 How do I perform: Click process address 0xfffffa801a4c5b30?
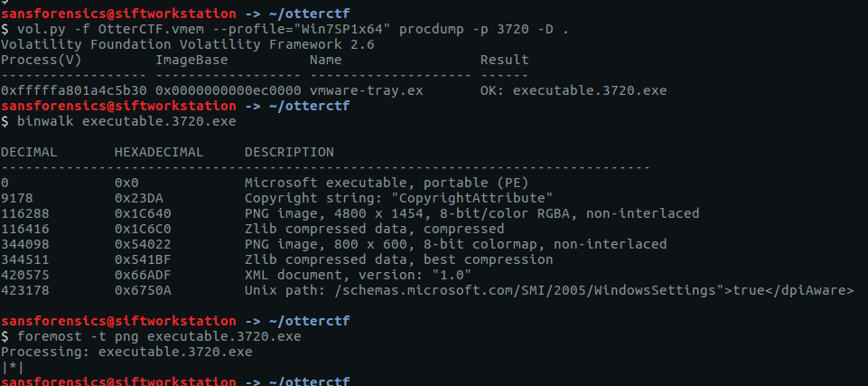[74, 90]
